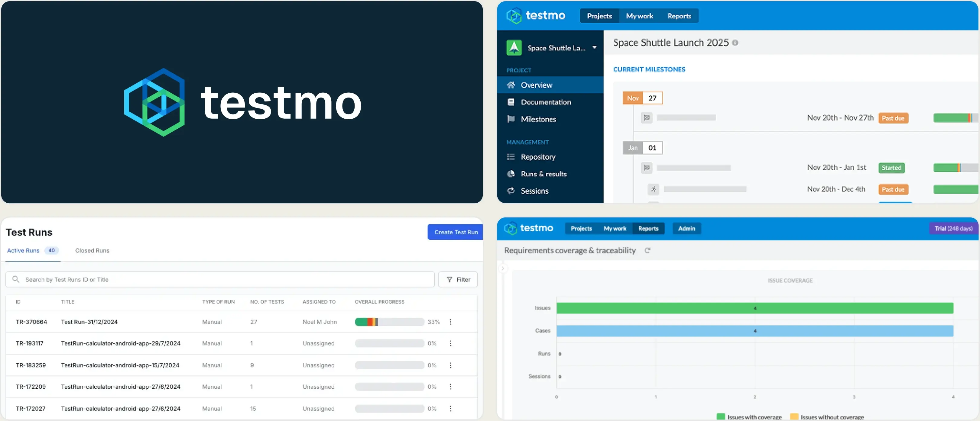Select My work in the coverage report header
Screen dimensions: 980x421
pyautogui.click(x=615, y=228)
